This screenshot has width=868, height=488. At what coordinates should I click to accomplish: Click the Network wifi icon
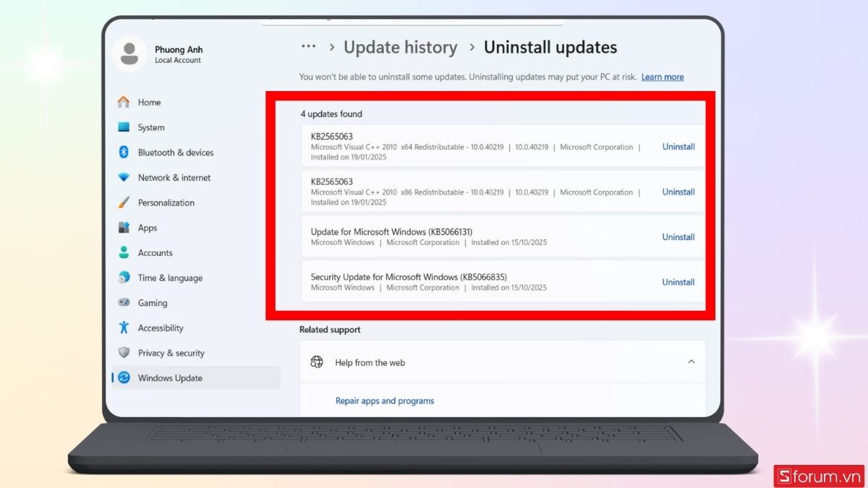click(124, 178)
